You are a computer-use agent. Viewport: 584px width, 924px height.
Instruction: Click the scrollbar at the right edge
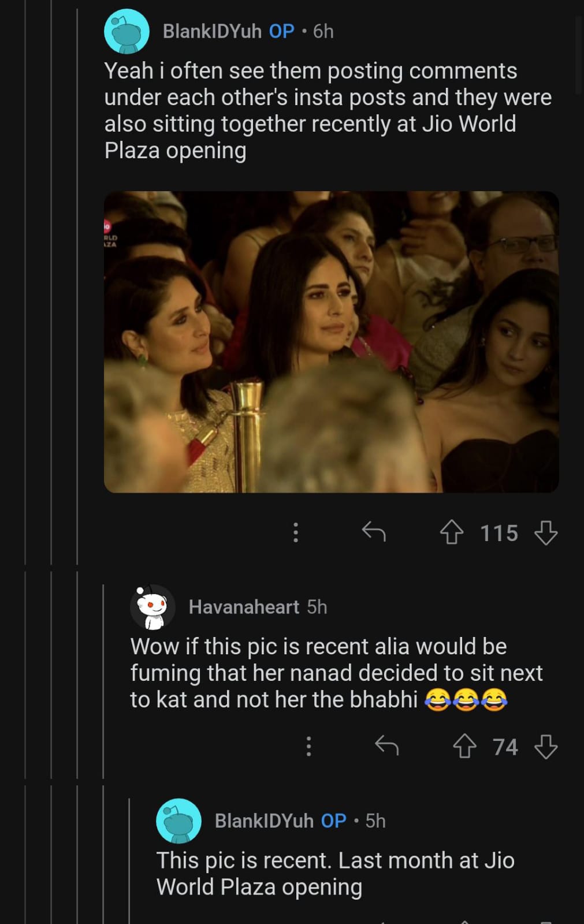(x=579, y=55)
